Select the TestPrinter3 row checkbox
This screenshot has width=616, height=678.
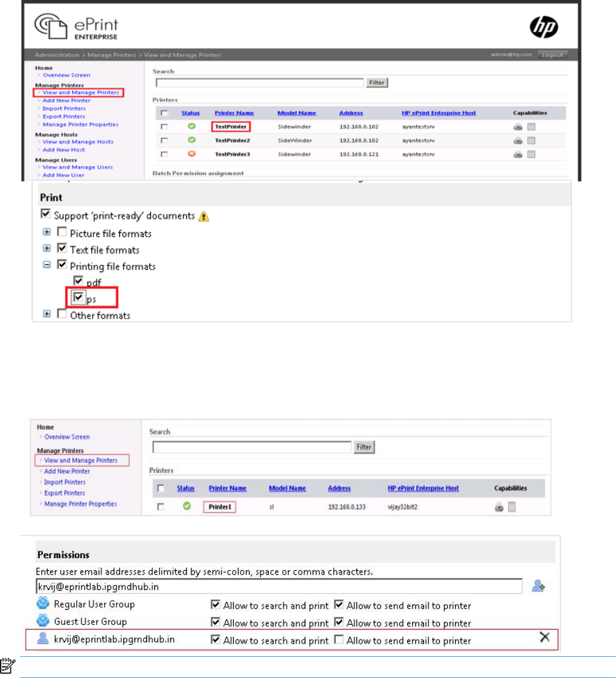coord(164,154)
